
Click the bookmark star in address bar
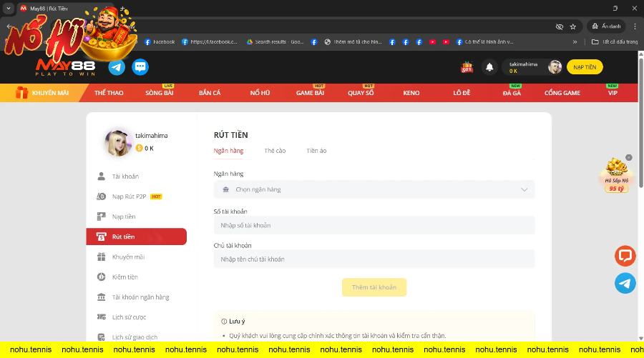pos(572,26)
